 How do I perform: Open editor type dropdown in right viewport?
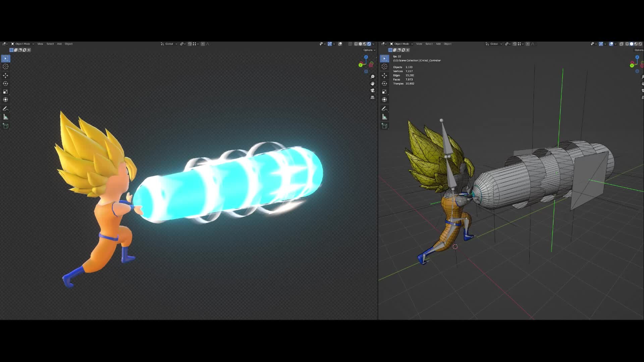384,44
